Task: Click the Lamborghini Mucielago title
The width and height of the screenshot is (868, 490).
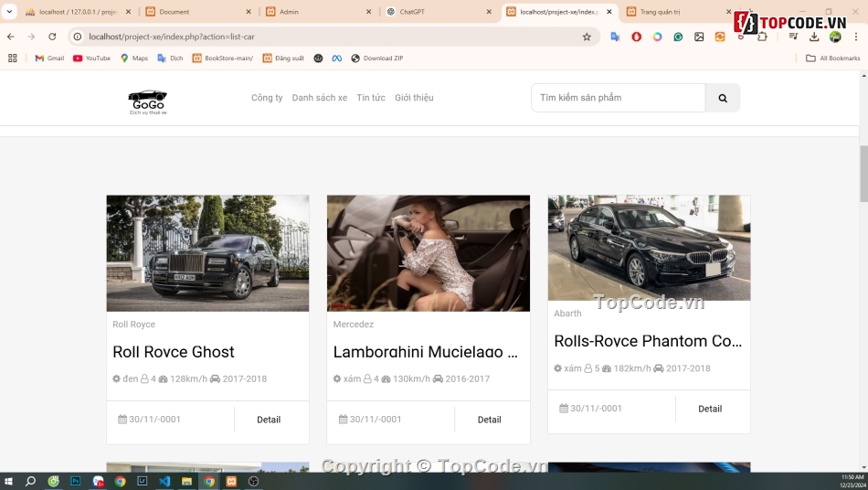Action: click(x=426, y=352)
